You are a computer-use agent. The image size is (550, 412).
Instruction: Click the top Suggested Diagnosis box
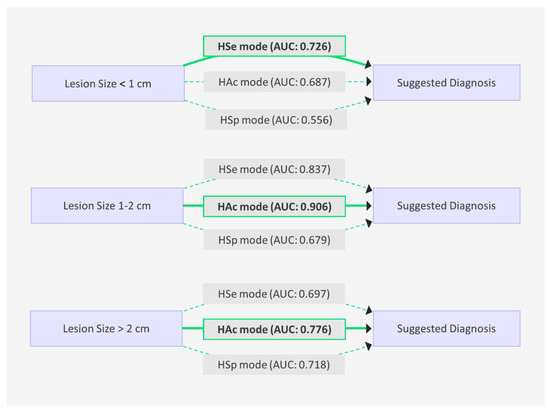447,83
